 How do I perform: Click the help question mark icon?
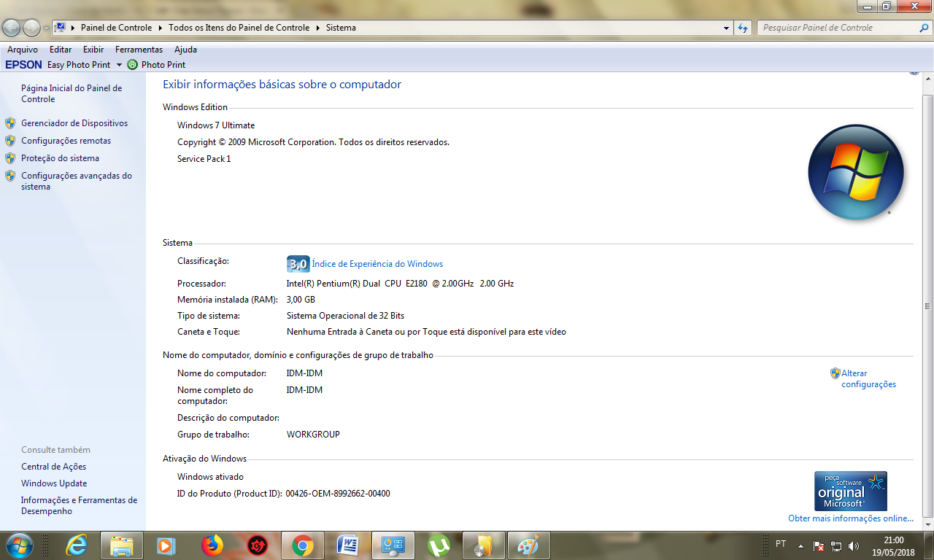pos(914,73)
